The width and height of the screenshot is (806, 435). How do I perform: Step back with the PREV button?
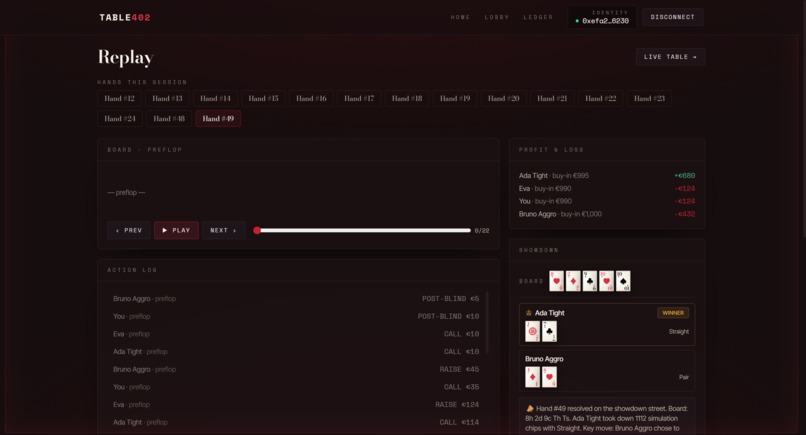click(x=129, y=230)
